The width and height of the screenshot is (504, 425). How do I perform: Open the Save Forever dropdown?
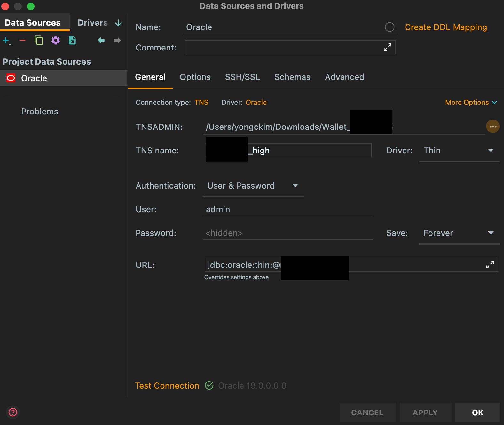(459, 233)
